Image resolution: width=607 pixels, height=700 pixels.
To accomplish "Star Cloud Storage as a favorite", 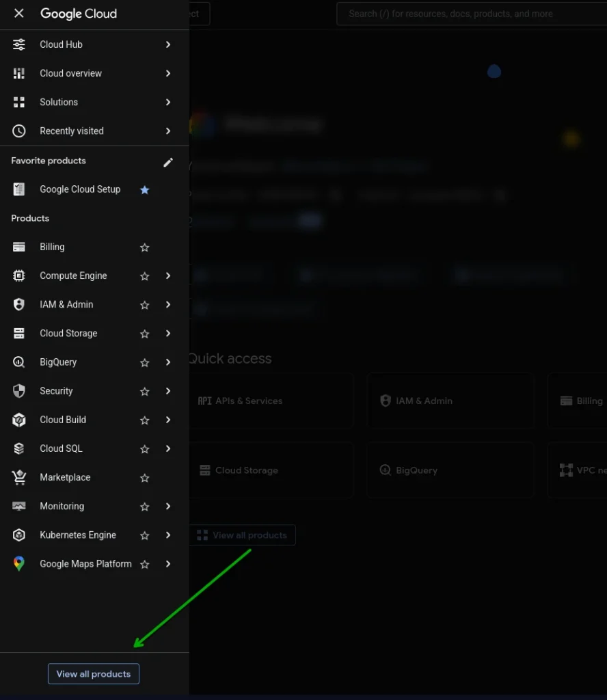I will [x=144, y=334].
